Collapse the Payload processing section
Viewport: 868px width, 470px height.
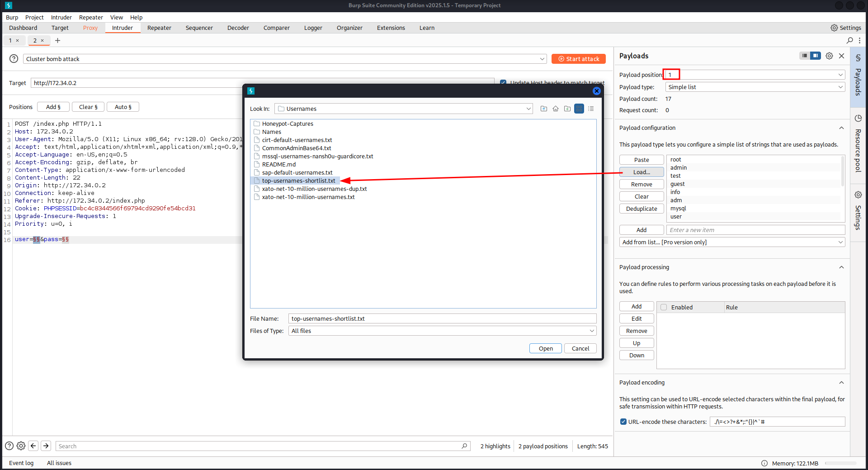[x=841, y=267]
